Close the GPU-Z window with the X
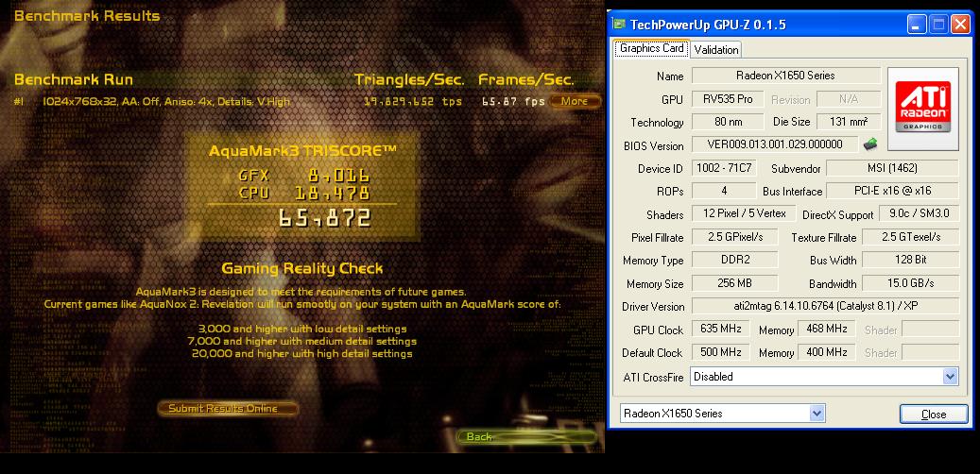This screenshot has width=980, height=474. pos(960,25)
